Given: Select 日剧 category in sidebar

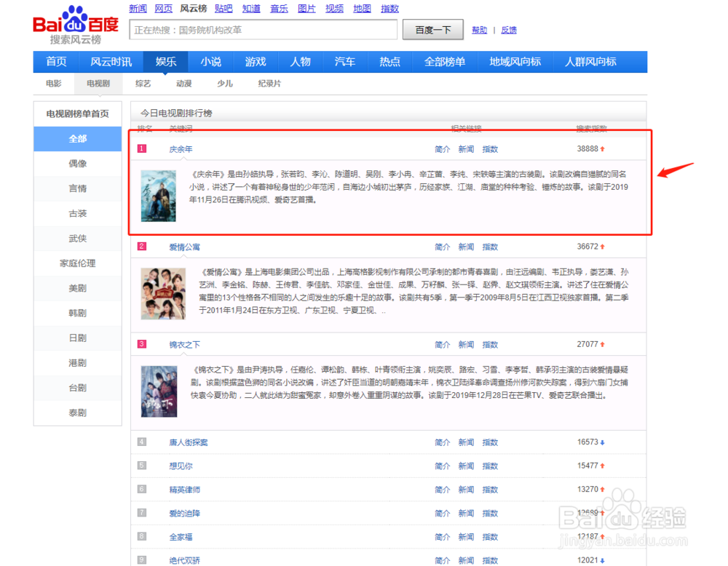Looking at the screenshot, I should 78,338.
